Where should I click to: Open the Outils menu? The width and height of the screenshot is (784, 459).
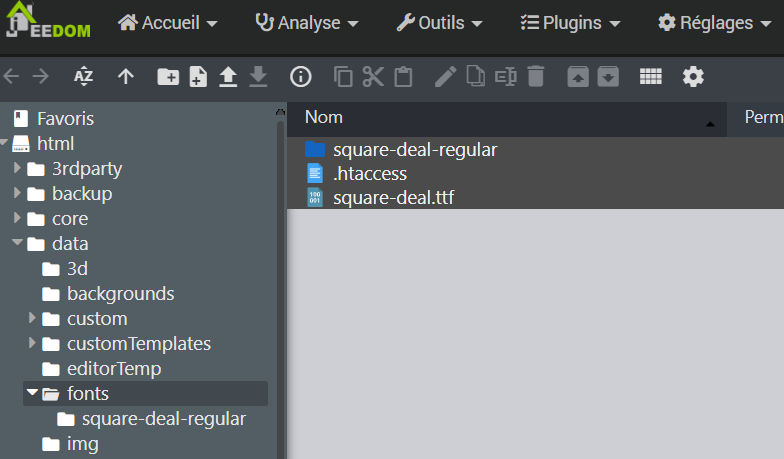440,23
